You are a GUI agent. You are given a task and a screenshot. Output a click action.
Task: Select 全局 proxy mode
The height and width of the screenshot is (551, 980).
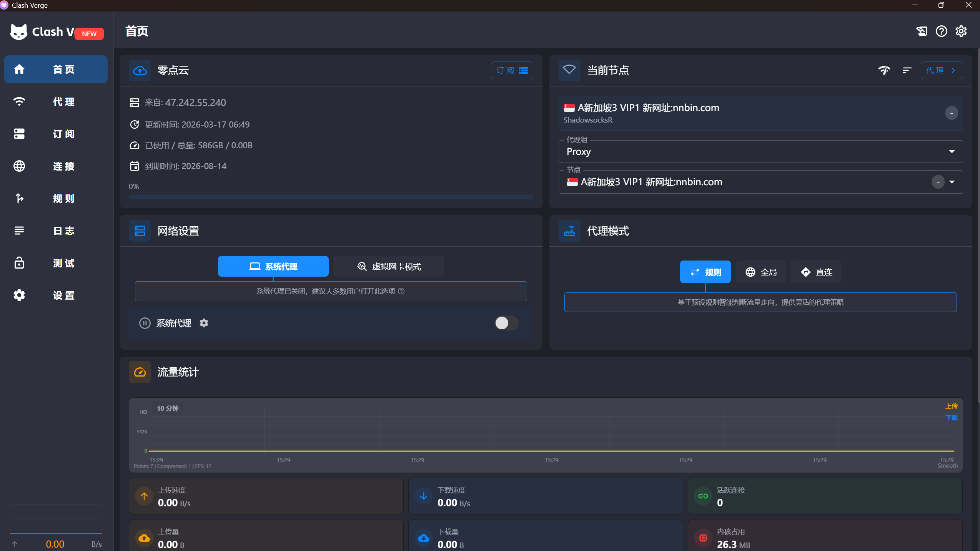[761, 272]
